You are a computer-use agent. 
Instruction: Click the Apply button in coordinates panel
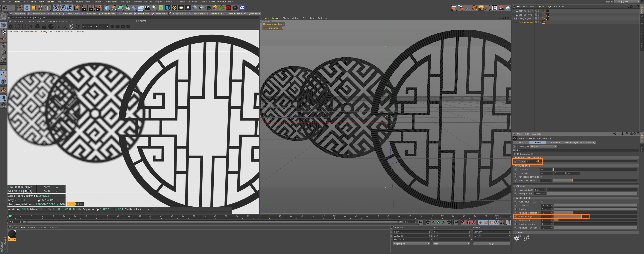coord(491,244)
